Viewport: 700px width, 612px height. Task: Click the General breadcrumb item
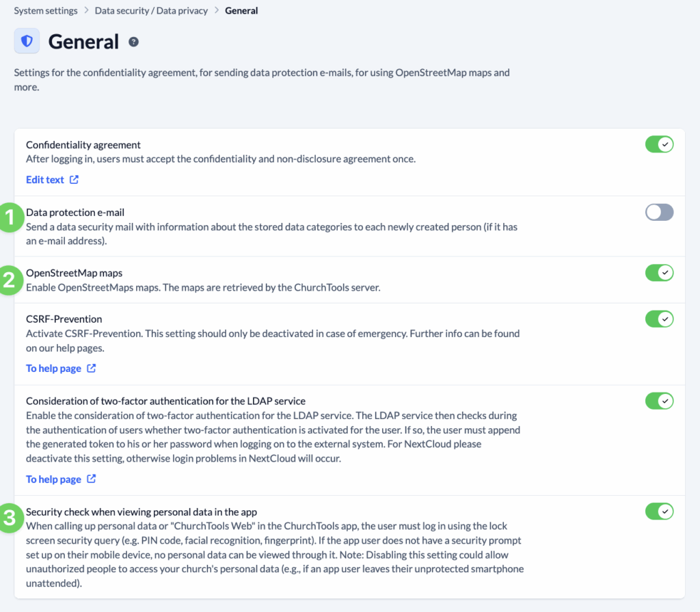click(x=241, y=11)
